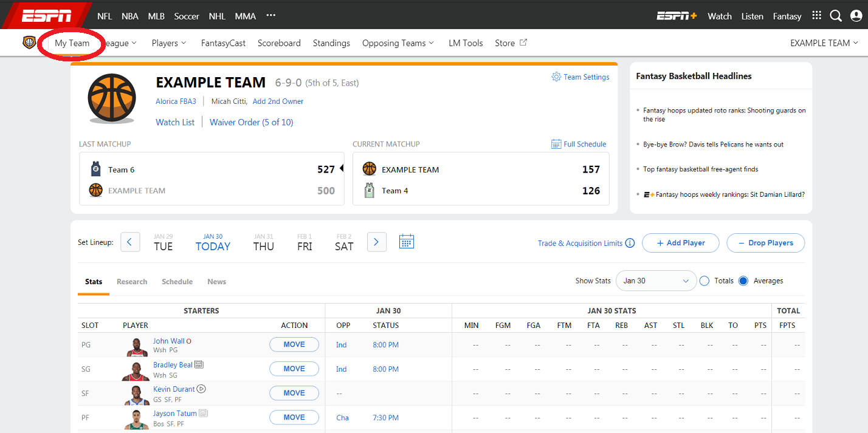Select the Totals radio button
Image resolution: width=868 pixels, height=433 pixels.
coord(704,281)
